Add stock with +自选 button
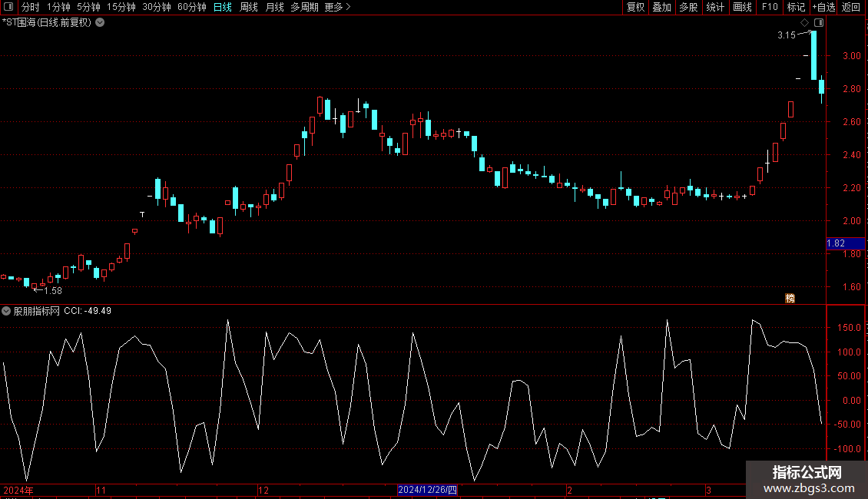This screenshot has width=868, height=499. pyautogui.click(x=823, y=7)
